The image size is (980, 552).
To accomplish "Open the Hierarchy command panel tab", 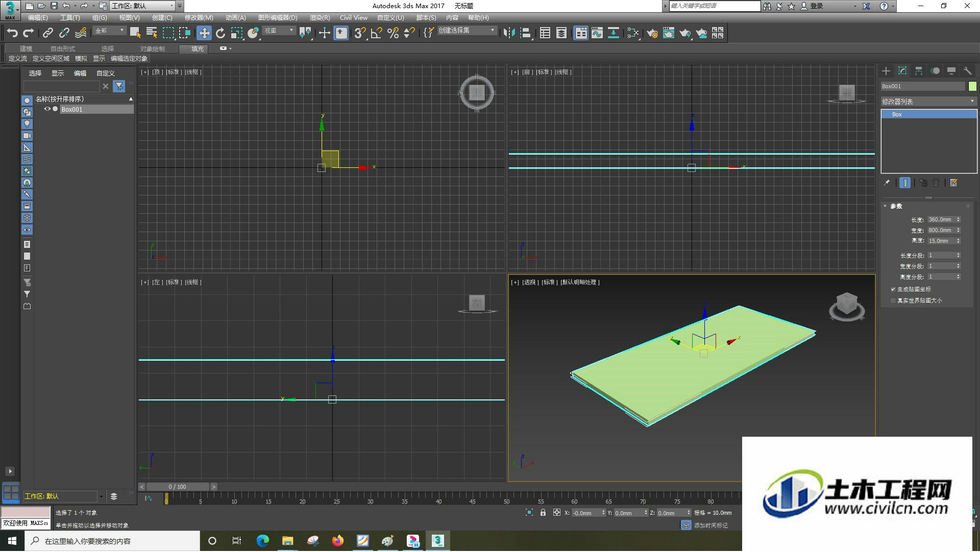I will pos(919,71).
